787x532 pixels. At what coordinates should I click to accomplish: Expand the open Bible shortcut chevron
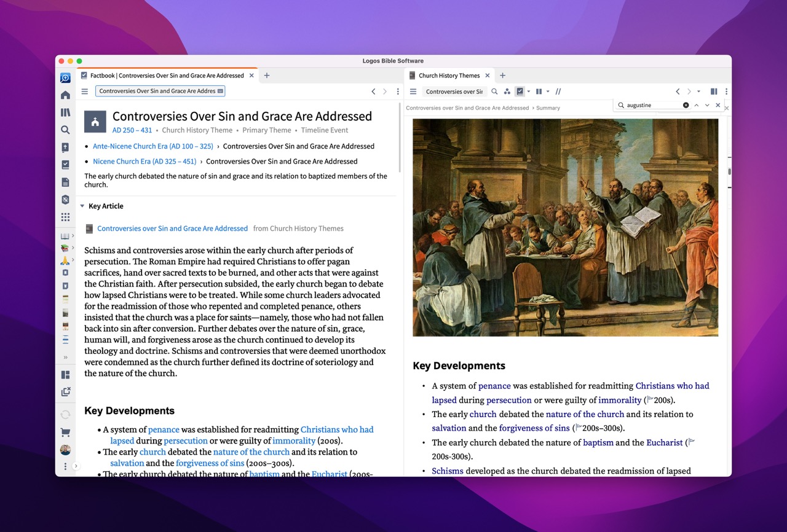pos(73,236)
